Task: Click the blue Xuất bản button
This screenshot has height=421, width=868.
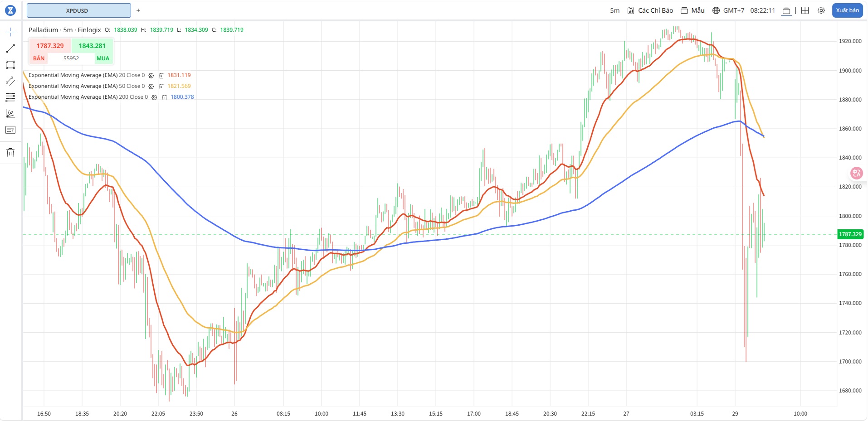Action: pyautogui.click(x=847, y=10)
